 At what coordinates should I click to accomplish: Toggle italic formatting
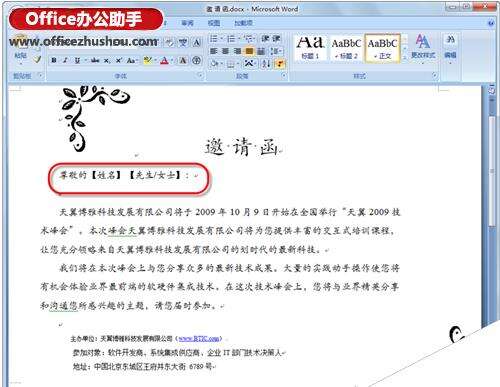[65, 60]
